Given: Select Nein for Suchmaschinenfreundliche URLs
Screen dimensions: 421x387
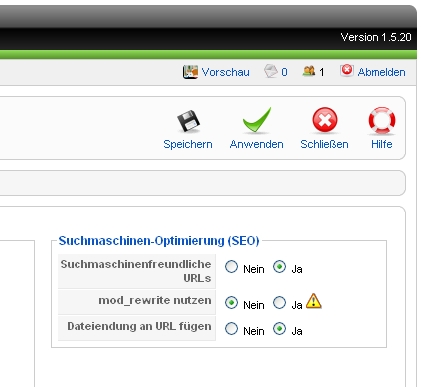Looking at the screenshot, I should click(x=231, y=267).
